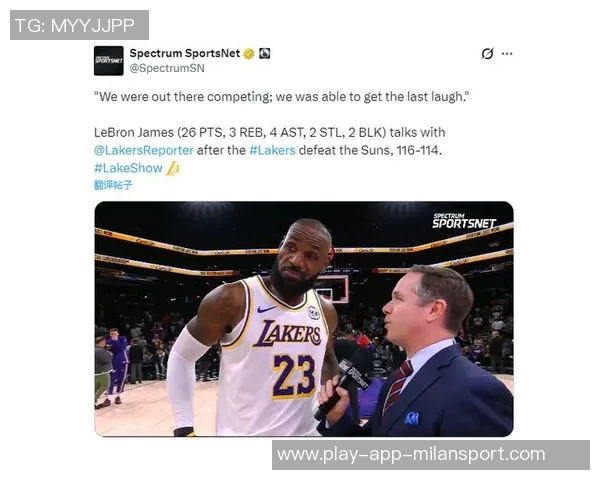Open the Spectrum SportsNet display name
Viewport: 600px width, 480px height.
(185, 54)
